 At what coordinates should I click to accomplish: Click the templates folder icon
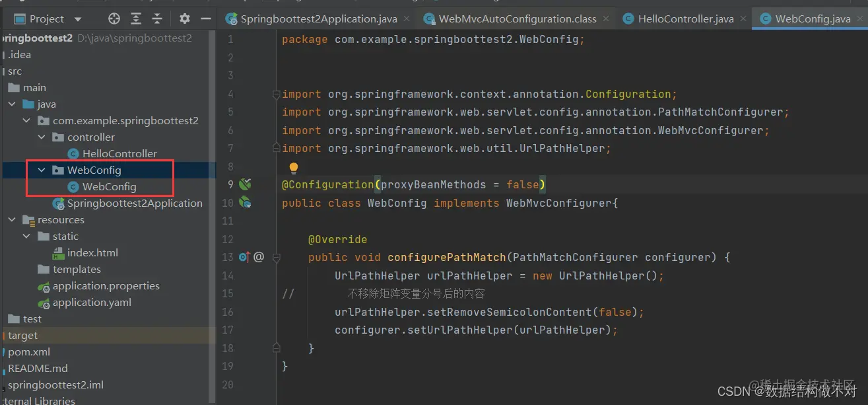pyautogui.click(x=44, y=270)
